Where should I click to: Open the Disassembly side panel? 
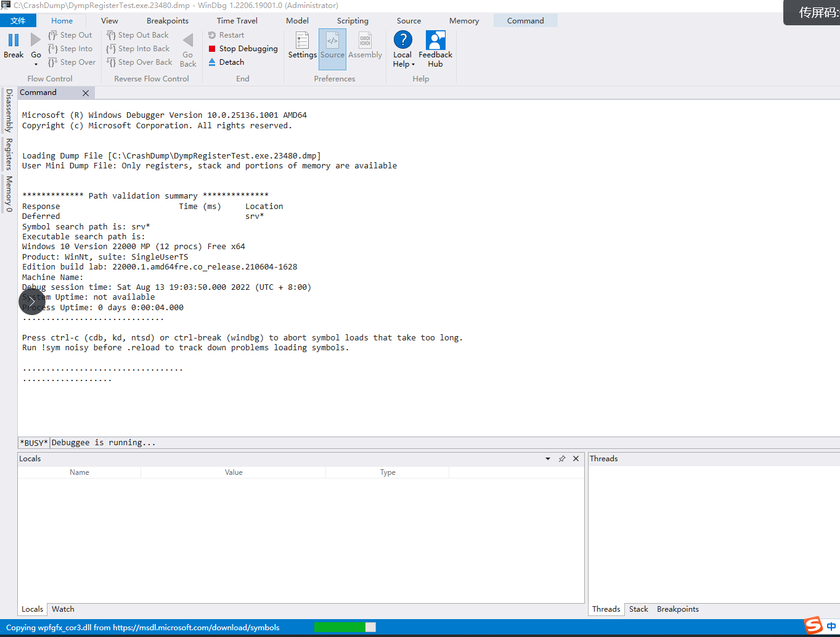9,110
